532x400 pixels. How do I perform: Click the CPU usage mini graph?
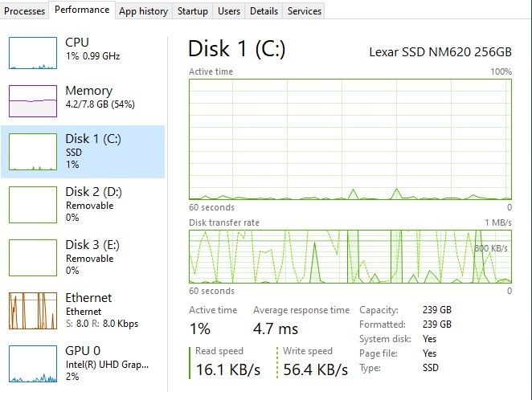[x=33, y=52]
